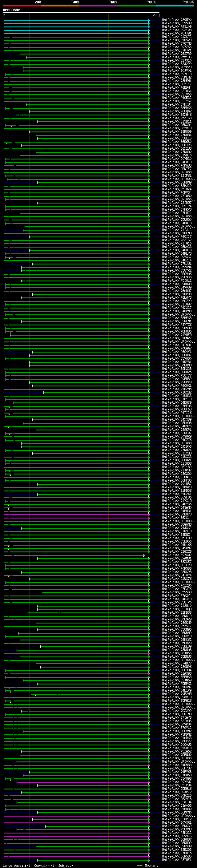
Task: Select the UniRef100_A5IEU9 label
Action: (x=177, y=538)
